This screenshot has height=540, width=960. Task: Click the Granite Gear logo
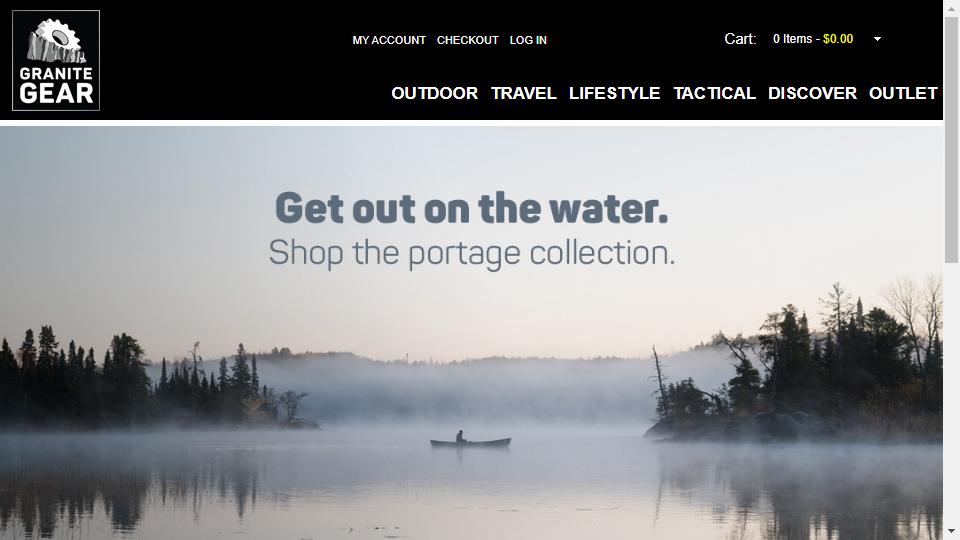(56, 61)
